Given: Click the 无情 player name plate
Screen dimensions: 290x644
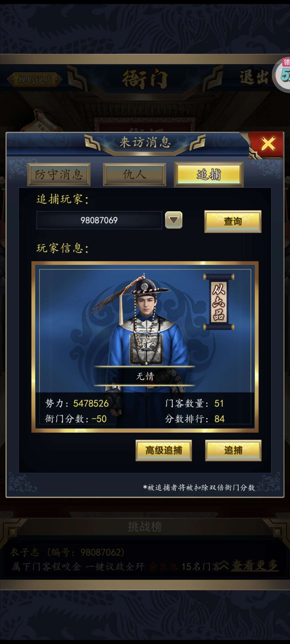Looking at the screenshot, I should (145, 376).
